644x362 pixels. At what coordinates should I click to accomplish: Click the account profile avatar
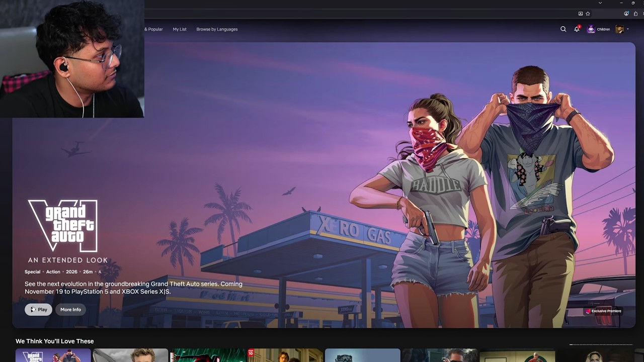(620, 29)
